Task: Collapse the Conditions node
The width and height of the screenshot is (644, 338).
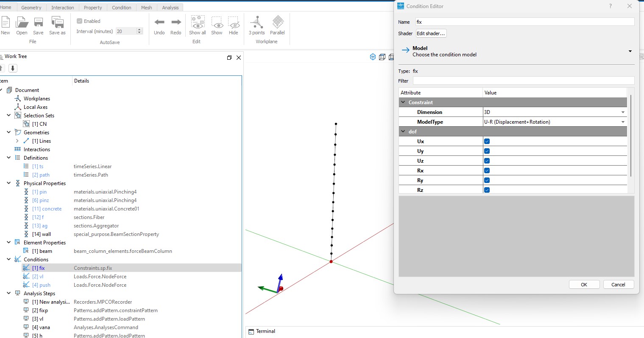Action: pyautogui.click(x=8, y=260)
